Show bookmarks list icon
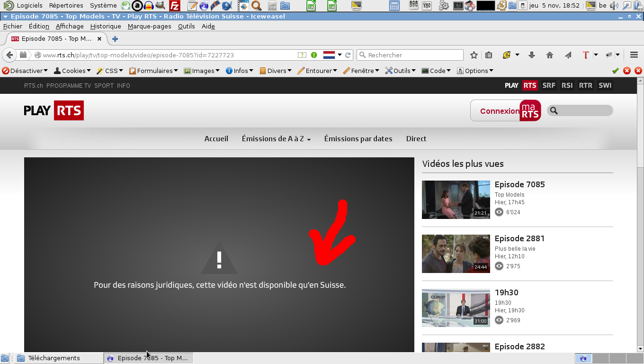 click(489, 55)
